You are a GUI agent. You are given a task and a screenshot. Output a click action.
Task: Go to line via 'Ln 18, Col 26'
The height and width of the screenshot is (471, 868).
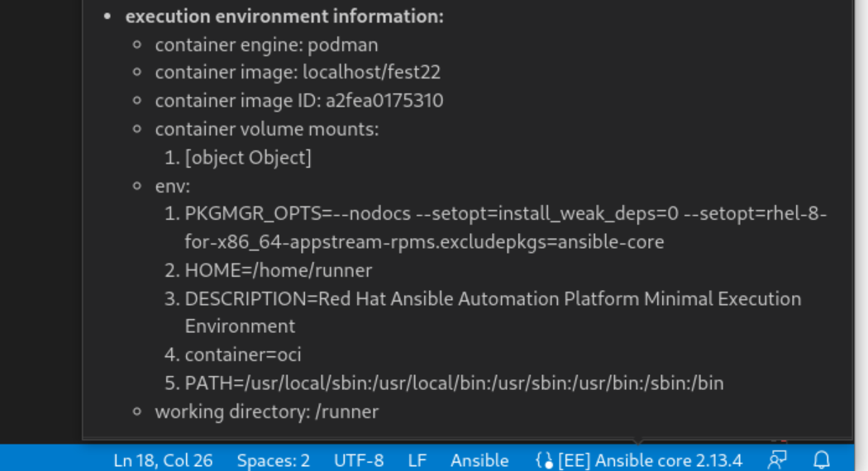[x=163, y=460]
